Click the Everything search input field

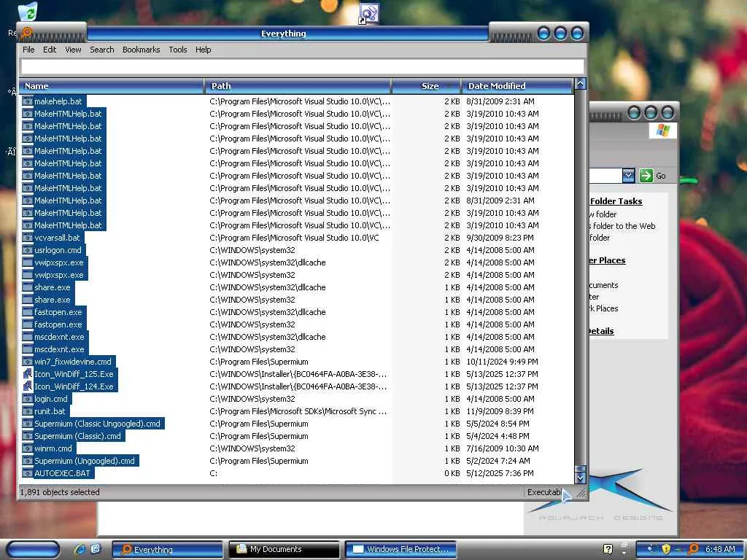[x=303, y=66]
